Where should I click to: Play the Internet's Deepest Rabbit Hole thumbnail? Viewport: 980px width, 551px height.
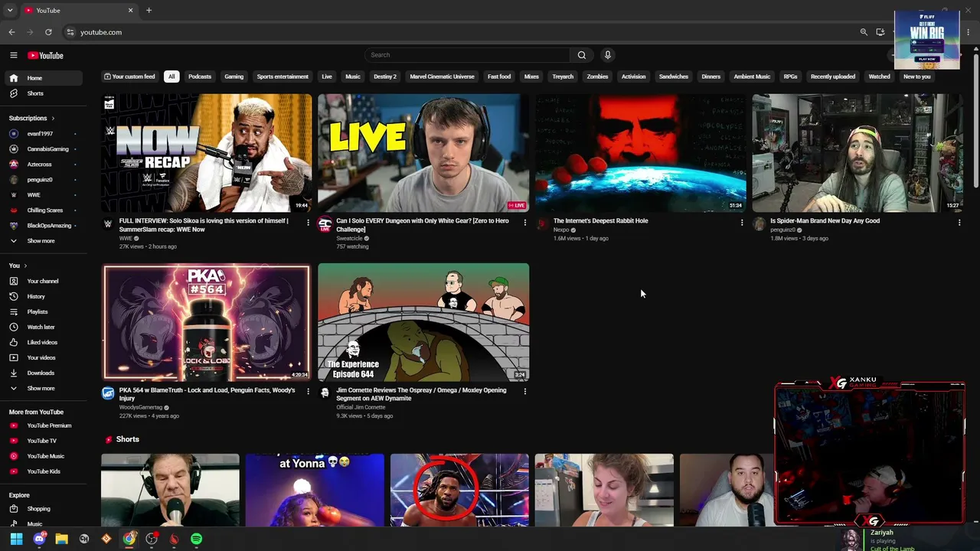tap(640, 153)
